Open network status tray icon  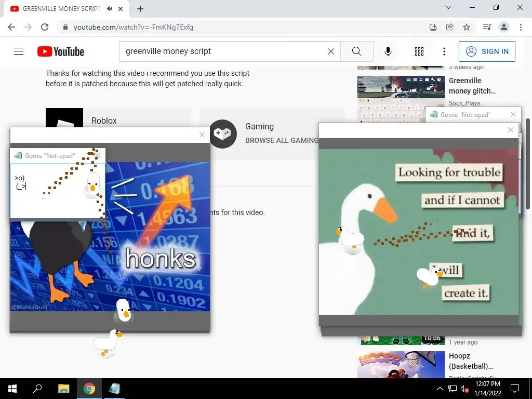[453, 389]
